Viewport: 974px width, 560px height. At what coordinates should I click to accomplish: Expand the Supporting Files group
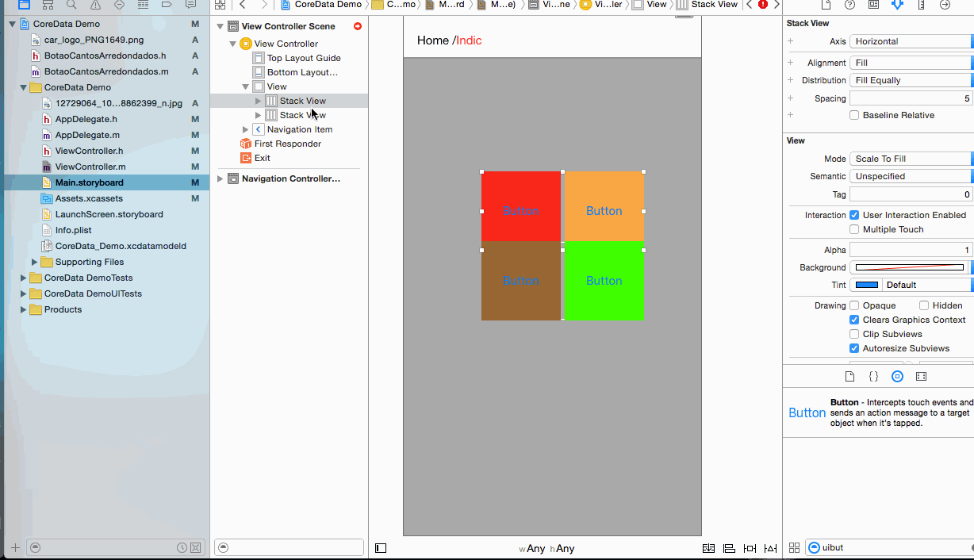tap(34, 262)
